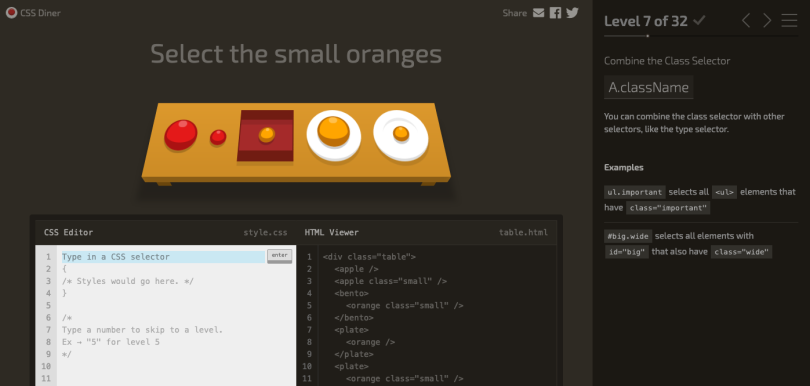
Task: Open the level list hamburger menu
Action: tap(789, 21)
